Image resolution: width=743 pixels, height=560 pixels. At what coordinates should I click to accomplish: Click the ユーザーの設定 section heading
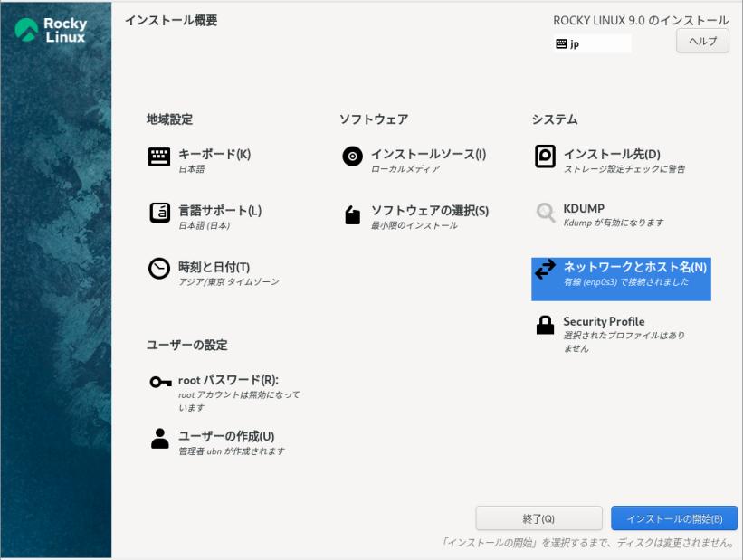point(187,345)
